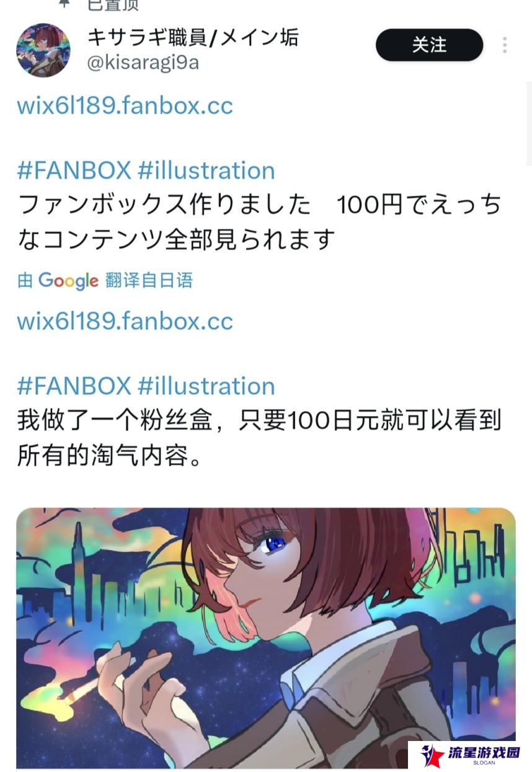The height and width of the screenshot is (772, 532).
Task: Select the #FANBOX hashtag in translated text
Action: pos(74,386)
